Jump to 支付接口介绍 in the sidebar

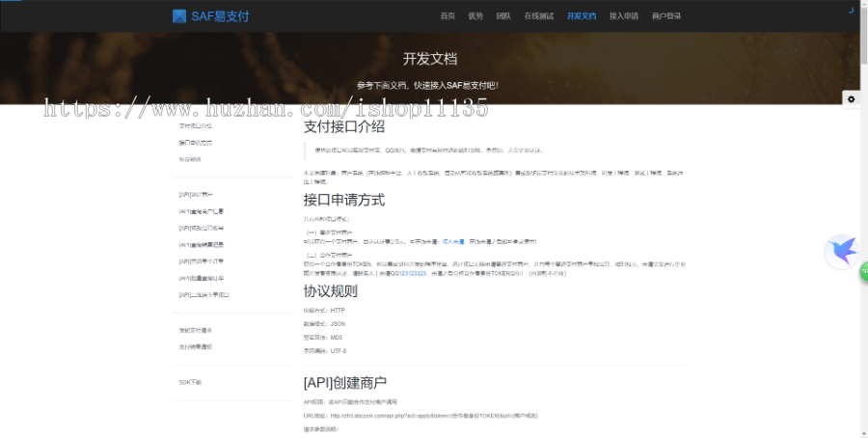pyautogui.click(x=195, y=125)
